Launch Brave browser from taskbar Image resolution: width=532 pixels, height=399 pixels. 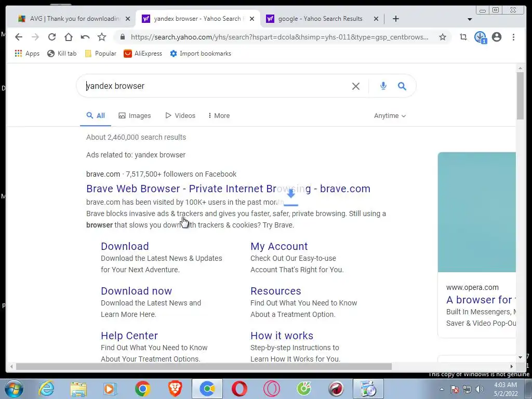click(x=175, y=389)
